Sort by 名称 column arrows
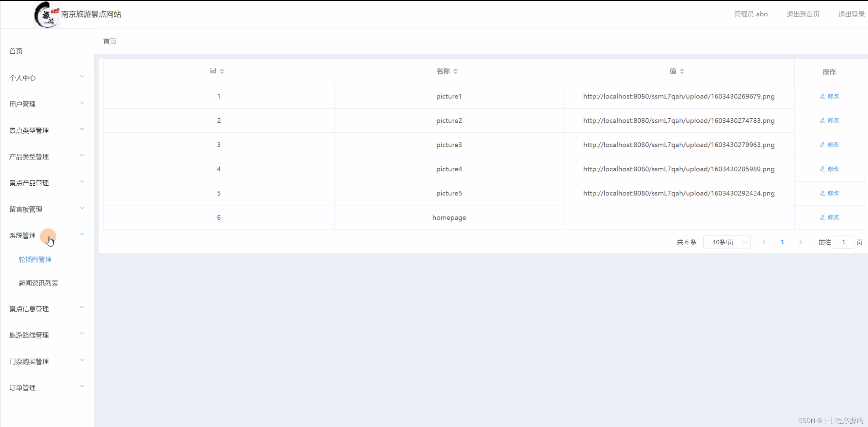Image resolution: width=868 pixels, height=427 pixels. (455, 71)
